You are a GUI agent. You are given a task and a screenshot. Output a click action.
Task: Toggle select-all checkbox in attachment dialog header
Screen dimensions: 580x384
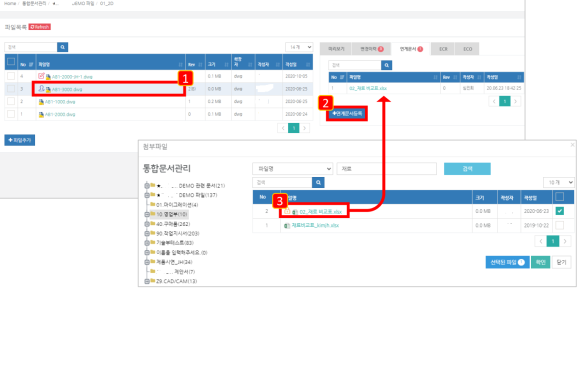click(560, 197)
